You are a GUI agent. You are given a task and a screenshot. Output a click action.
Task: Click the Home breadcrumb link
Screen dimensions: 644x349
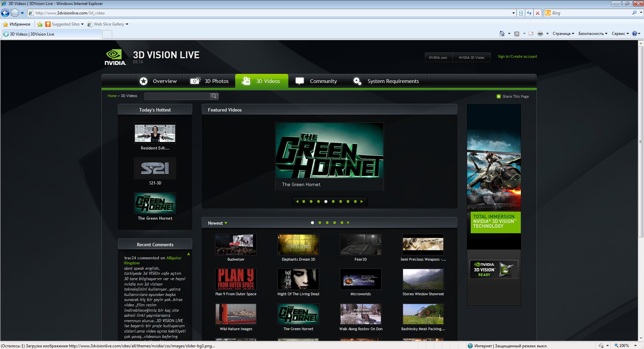(112, 96)
